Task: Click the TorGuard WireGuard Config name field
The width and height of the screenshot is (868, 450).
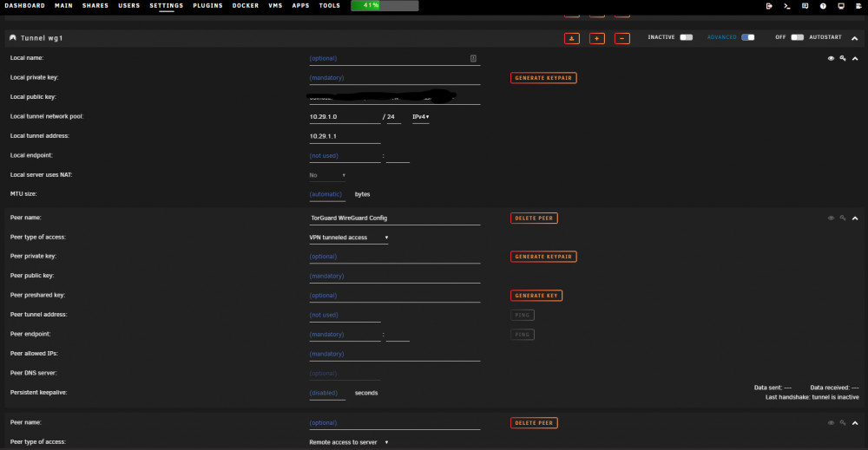Action: pos(395,218)
